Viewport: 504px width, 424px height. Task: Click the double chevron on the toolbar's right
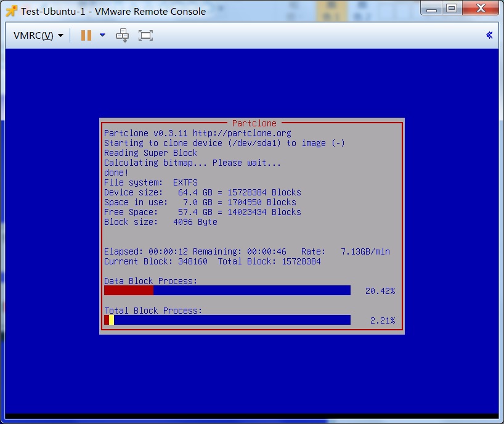point(489,35)
